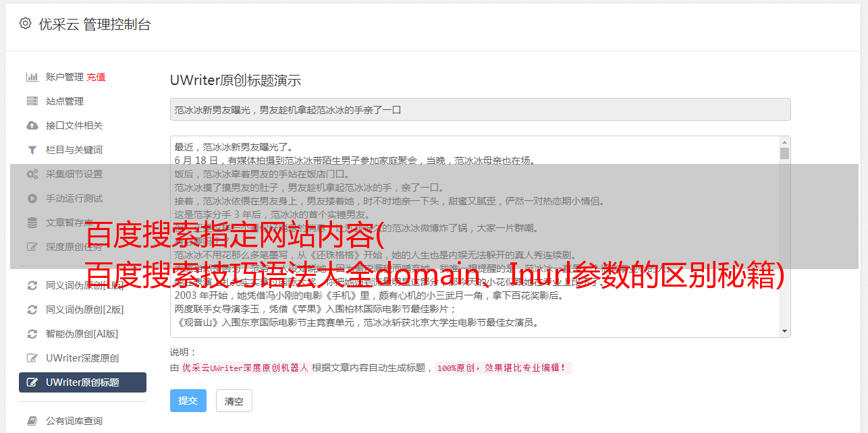868x433 pixels.
Task: Click the scrollbar down arrow in article textarea
Action: [x=784, y=331]
